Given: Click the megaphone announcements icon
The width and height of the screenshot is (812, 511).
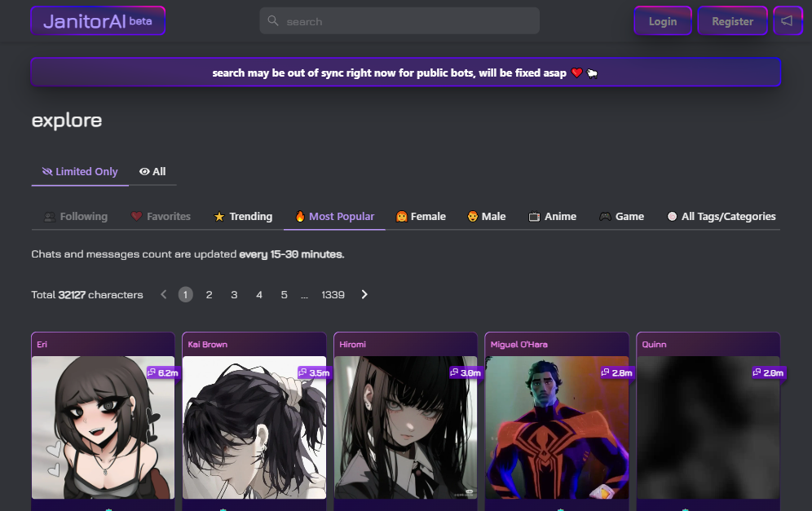Looking at the screenshot, I should (788, 20).
